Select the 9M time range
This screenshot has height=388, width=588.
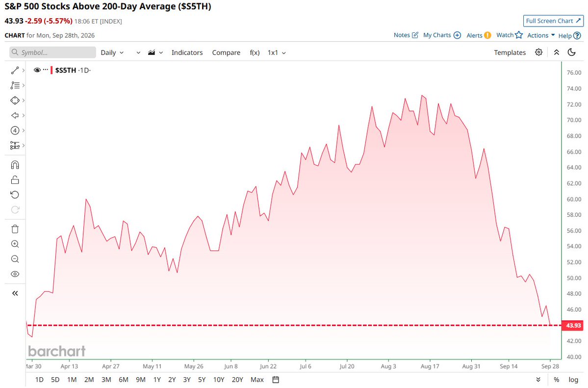[141, 379]
